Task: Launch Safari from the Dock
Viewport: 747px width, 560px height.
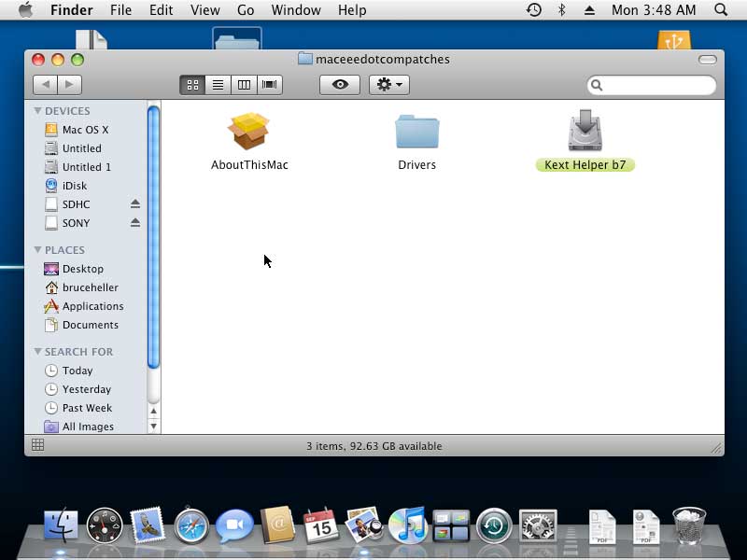Action: [191, 525]
